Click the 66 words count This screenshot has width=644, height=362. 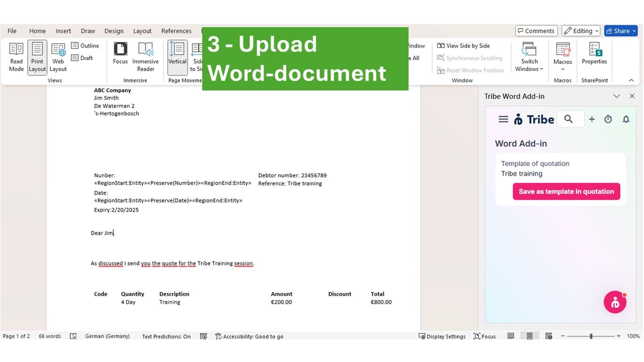pyautogui.click(x=50, y=336)
